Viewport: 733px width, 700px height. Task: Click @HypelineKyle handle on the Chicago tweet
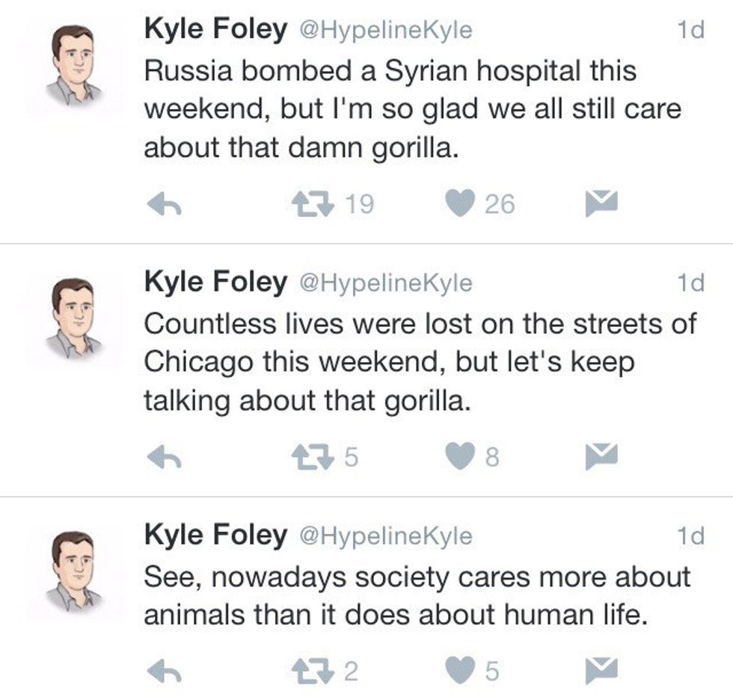(385, 283)
